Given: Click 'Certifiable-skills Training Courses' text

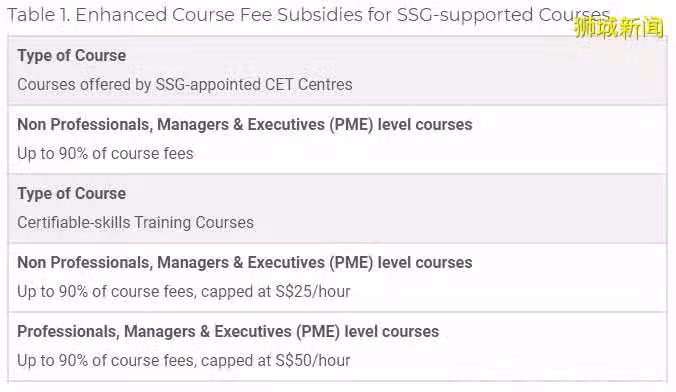Looking at the screenshot, I should pyautogui.click(x=135, y=223).
